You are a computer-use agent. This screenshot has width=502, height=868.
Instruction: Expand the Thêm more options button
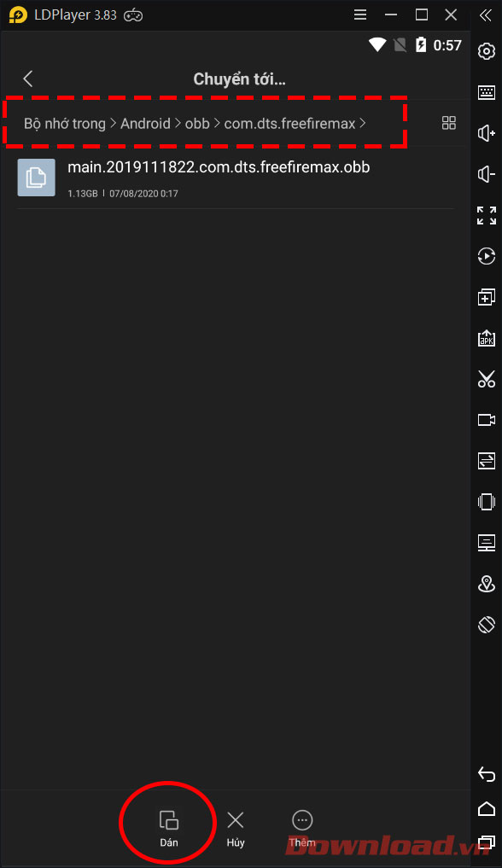tap(302, 828)
